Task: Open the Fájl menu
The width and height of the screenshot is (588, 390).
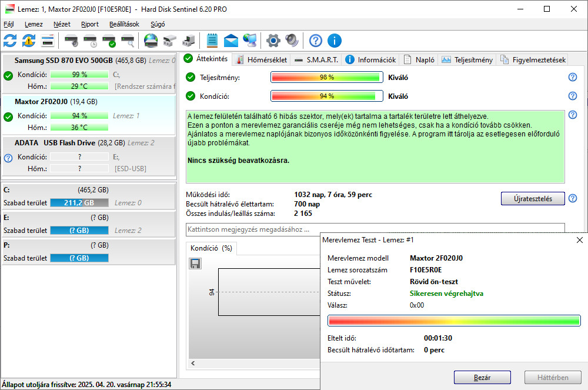Action: (x=9, y=24)
